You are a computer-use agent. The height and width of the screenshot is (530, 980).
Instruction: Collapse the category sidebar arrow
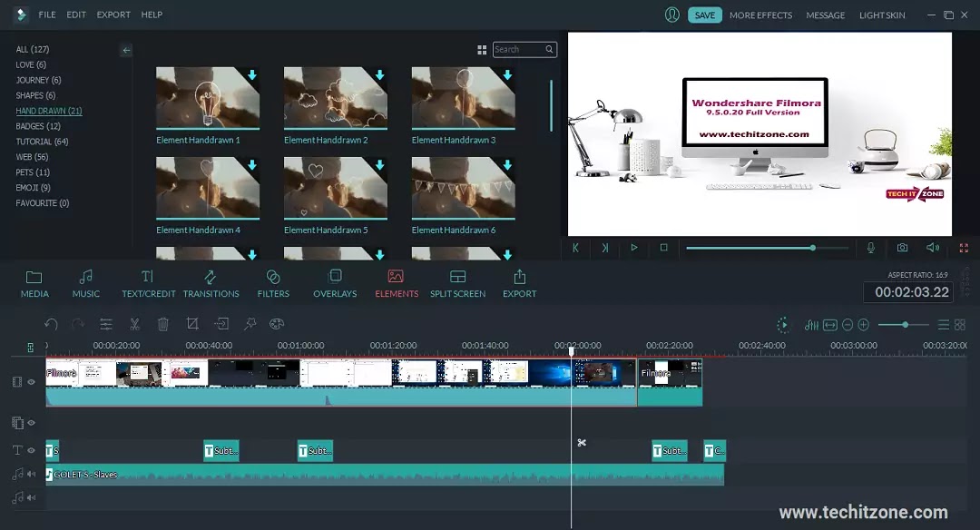point(126,50)
